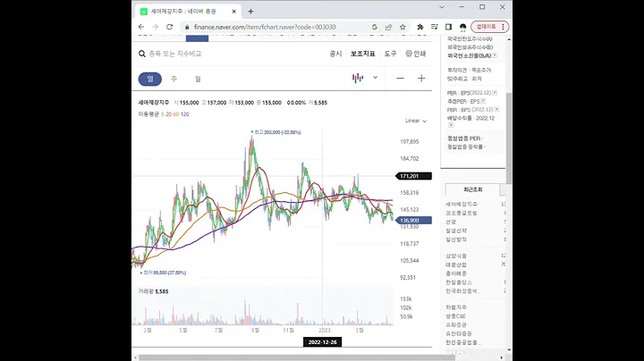Click the 120-day moving average label
Image resolution: width=644 pixels, height=361 pixels.
click(185, 114)
